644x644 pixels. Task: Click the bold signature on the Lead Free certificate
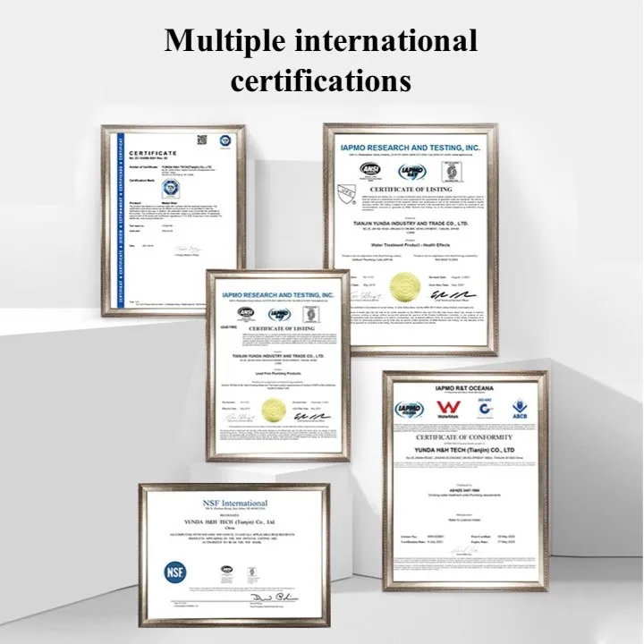coord(311,417)
